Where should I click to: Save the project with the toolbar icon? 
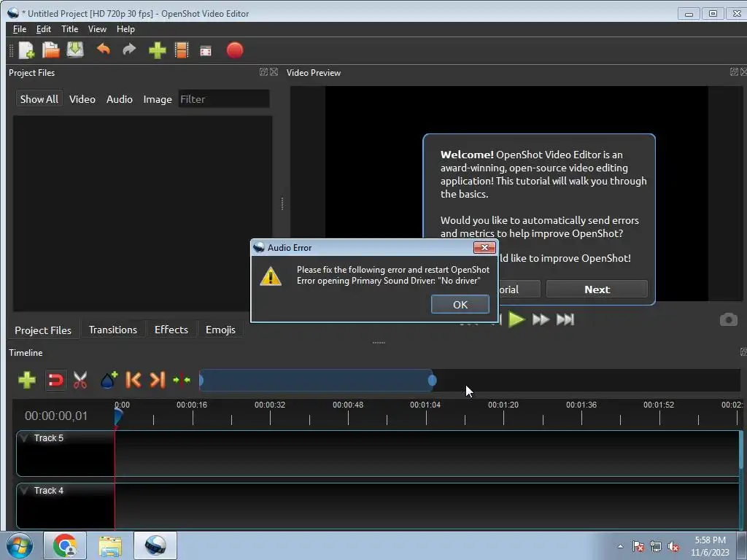tap(75, 50)
